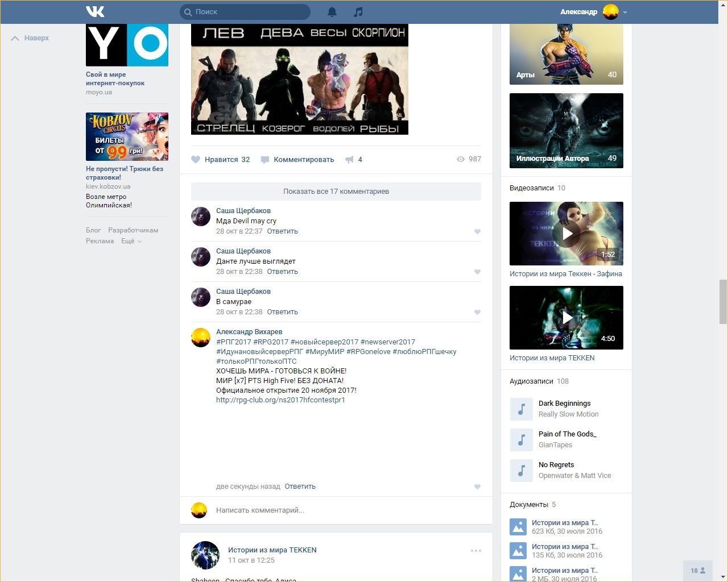Click the VK logo icon
The image size is (728, 582).
[x=95, y=11]
